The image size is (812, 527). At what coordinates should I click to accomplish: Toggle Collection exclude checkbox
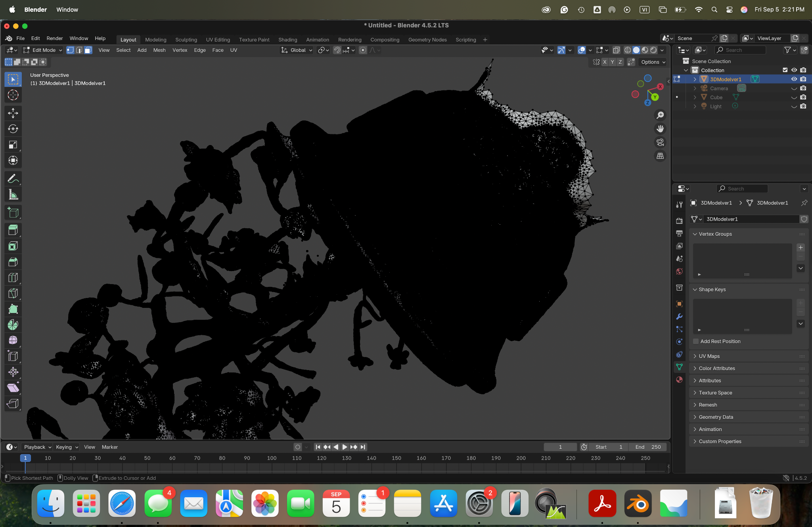tap(785, 70)
